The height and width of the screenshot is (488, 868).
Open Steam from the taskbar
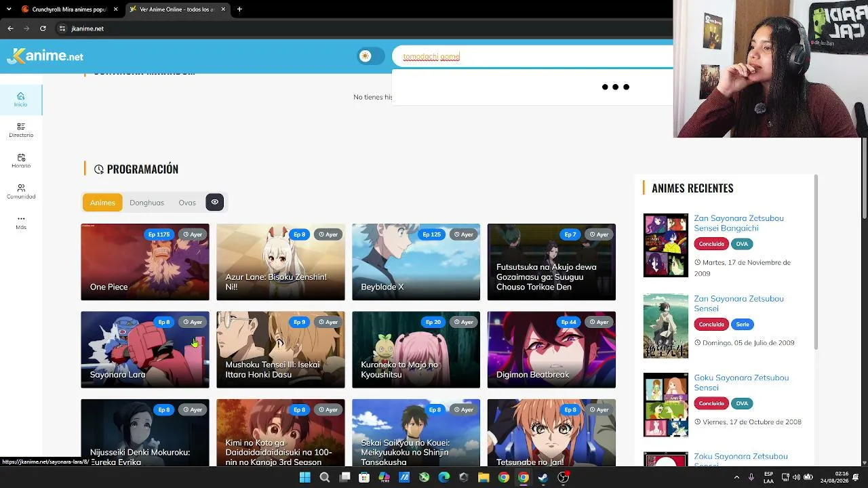(543, 477)
